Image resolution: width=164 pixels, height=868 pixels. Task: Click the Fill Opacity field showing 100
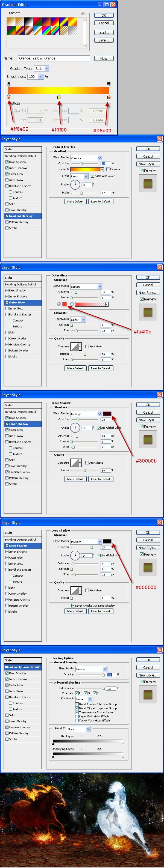(x=111, y=688)
